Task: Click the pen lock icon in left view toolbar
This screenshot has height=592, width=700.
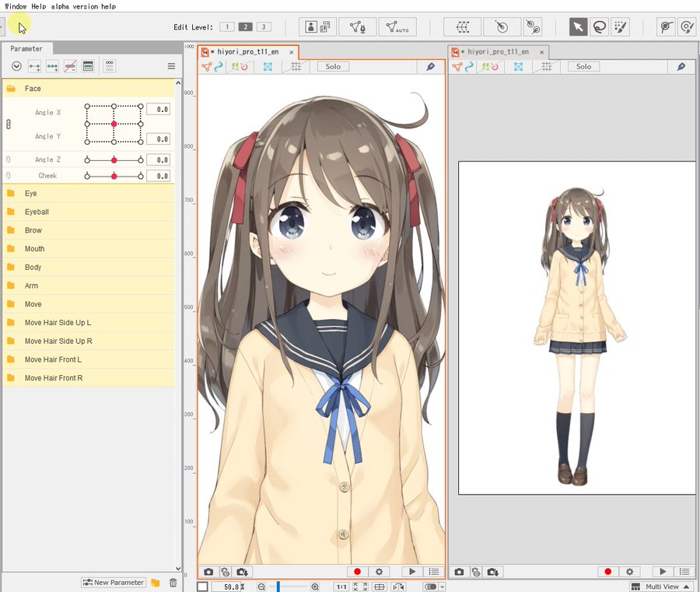Action: coord(430,67)
